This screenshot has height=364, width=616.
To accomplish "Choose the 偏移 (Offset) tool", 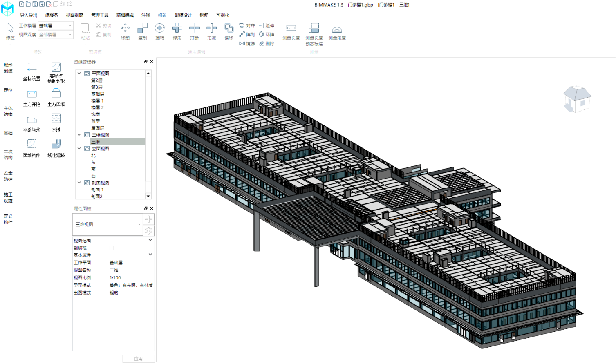I will (x=229, y=31).
